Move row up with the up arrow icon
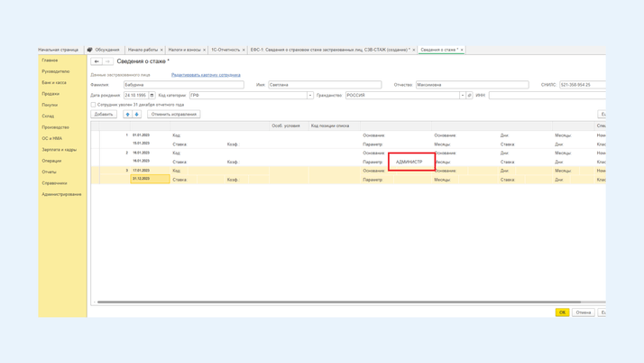The width and height of the screenshot is (644, 363). [128, 115]
